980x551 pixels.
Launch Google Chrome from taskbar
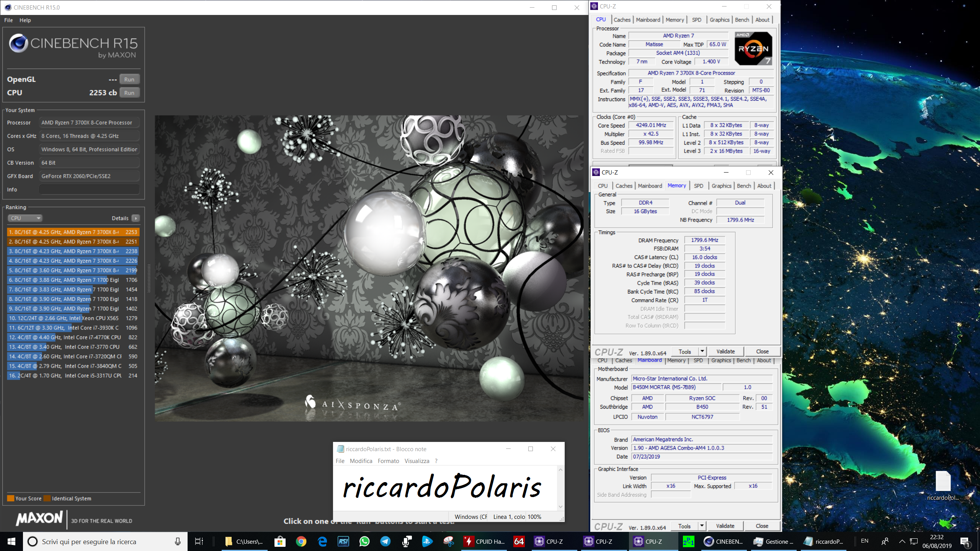coord(301,541)
